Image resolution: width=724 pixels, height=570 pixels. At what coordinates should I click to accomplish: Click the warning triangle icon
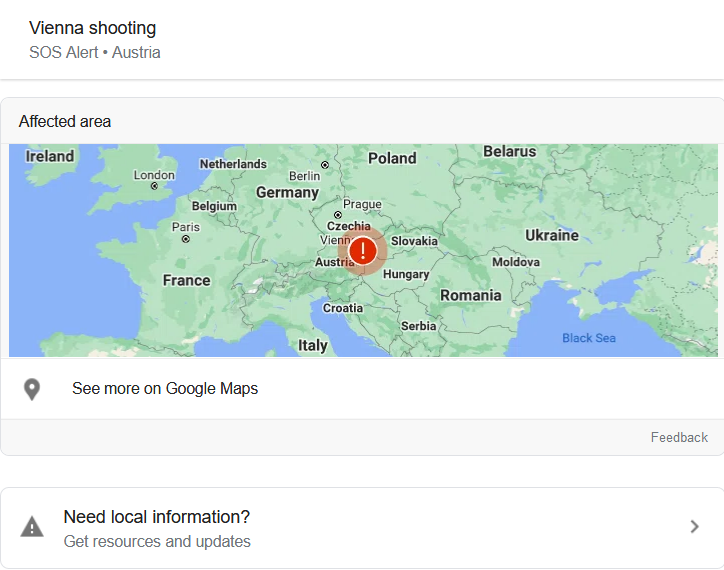pyautogui.click(x=32, y=527)
